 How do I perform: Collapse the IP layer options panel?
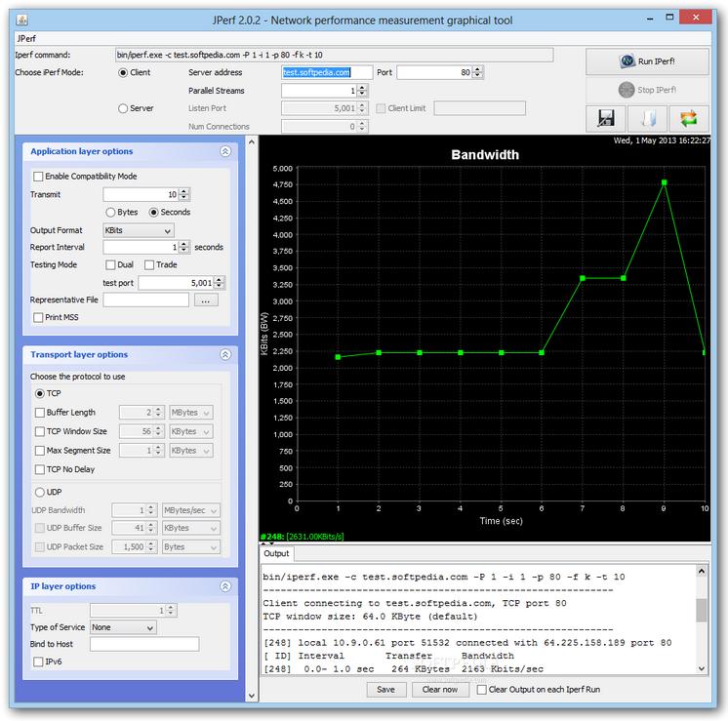pyautogui.click(x=225, y=586)
